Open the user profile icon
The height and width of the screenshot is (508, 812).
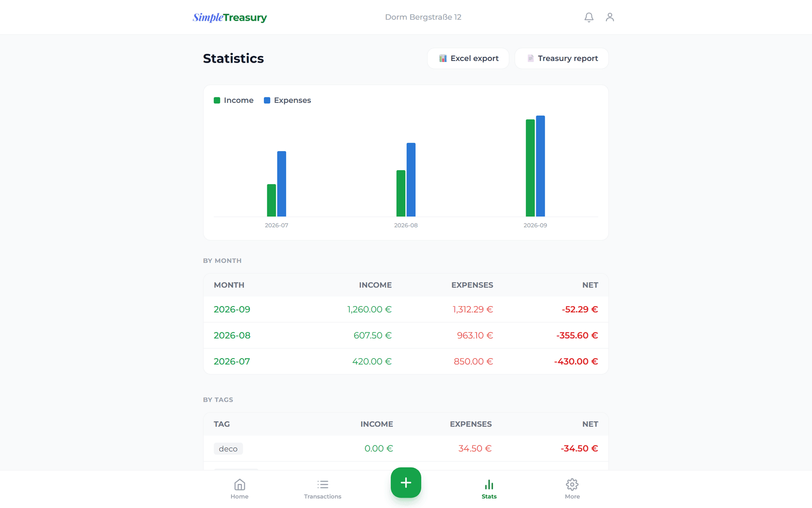click(x=609, y=17)
